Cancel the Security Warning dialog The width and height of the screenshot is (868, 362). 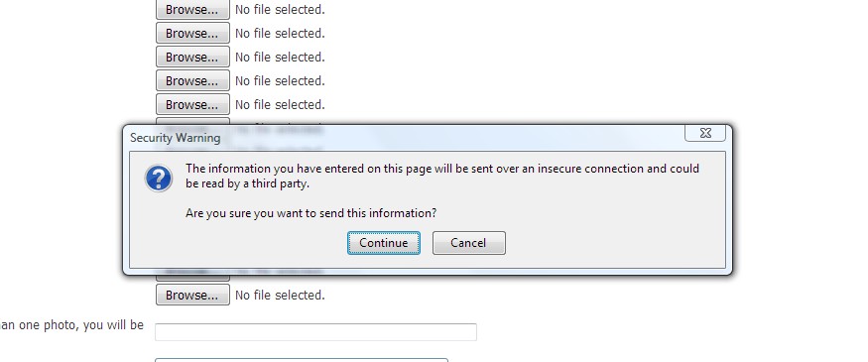pyautogui.click(x=469, y=243)
